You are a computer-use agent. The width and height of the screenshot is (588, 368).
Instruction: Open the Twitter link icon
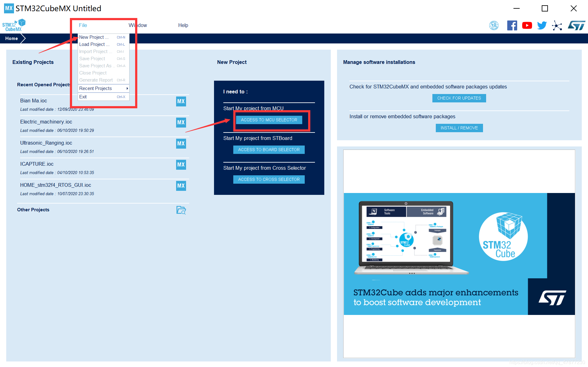click(542, 25)
